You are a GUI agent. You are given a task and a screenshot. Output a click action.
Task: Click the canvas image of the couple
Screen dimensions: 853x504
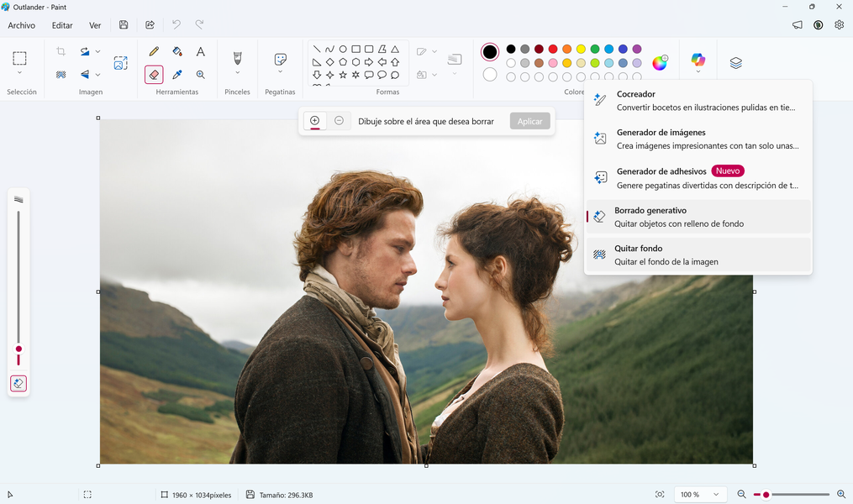[x=426, y=291]
